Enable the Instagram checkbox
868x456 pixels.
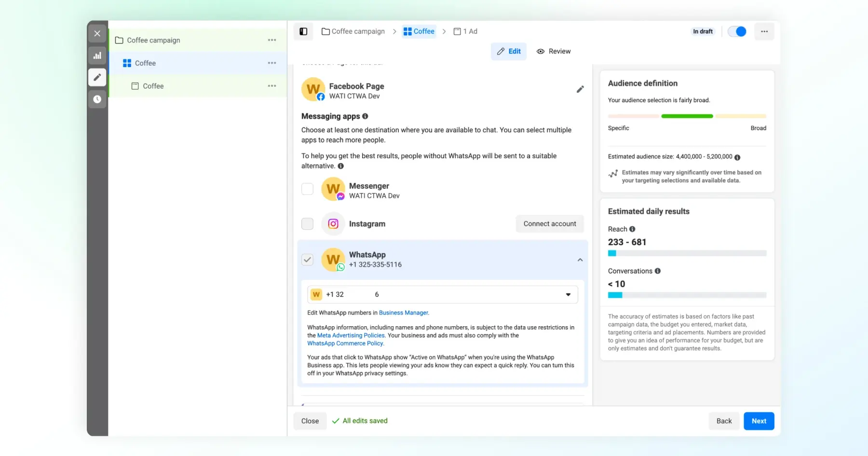click(x=307, y=224)
